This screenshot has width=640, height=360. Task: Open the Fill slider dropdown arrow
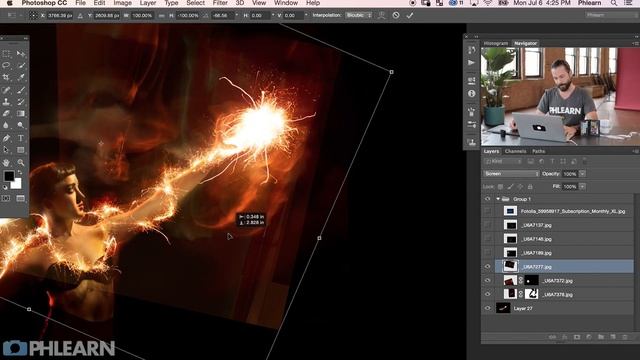point(582,187)
